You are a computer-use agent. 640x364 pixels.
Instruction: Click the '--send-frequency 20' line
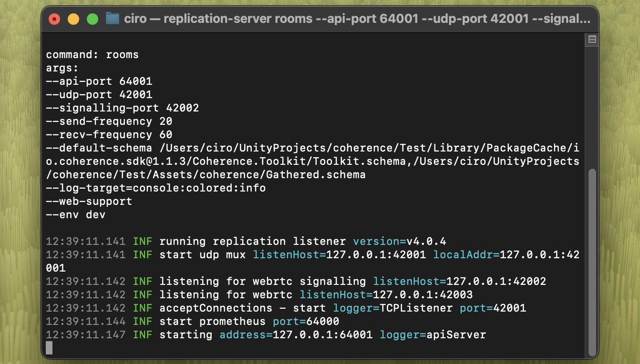click(109, 121)
